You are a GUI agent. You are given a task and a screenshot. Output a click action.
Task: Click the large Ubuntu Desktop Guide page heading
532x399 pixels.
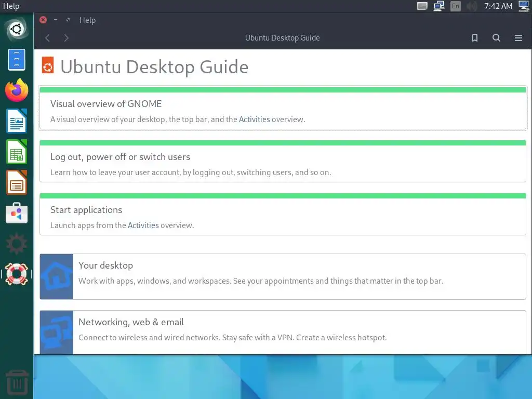[x=154, y=66]
